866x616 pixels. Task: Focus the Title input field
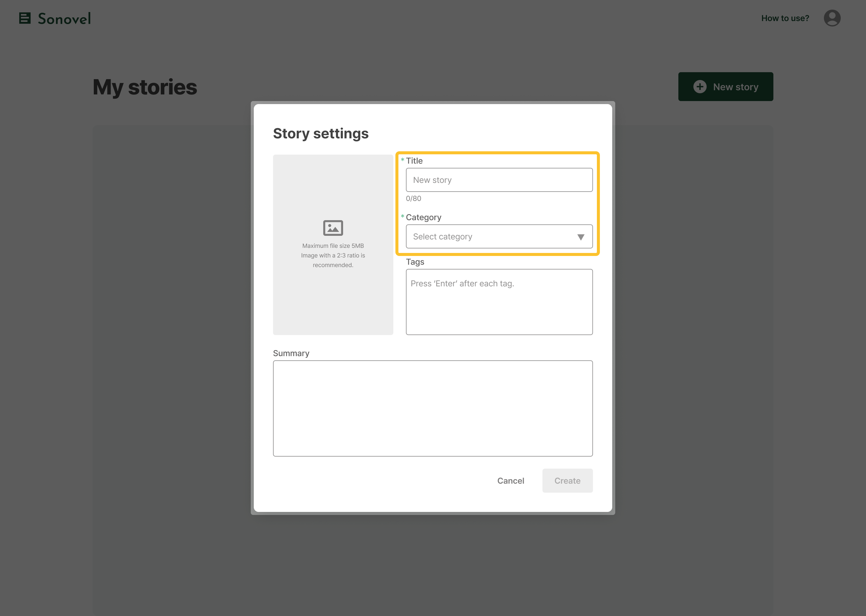click(499, 180)
